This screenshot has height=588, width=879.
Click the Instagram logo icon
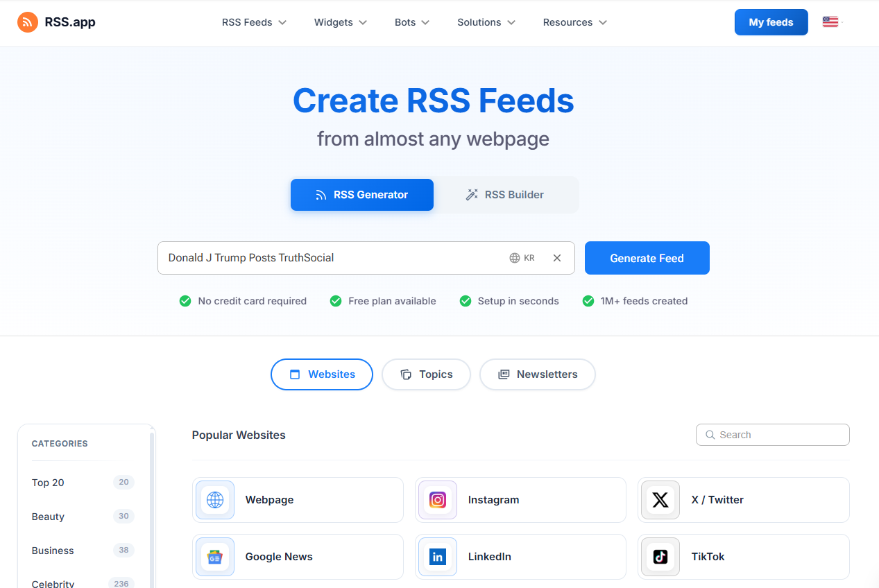[438, 500]
